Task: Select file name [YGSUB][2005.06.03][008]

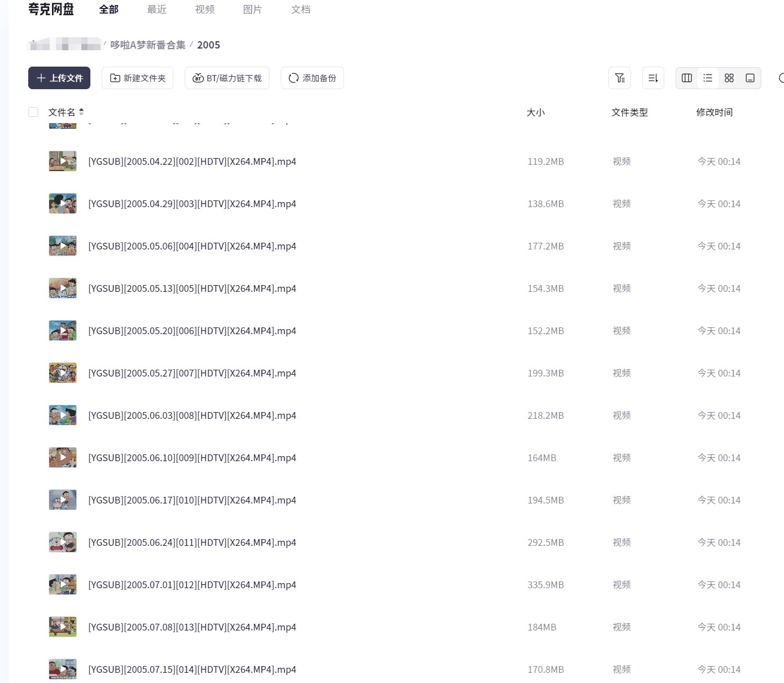Action: point(192,415)
